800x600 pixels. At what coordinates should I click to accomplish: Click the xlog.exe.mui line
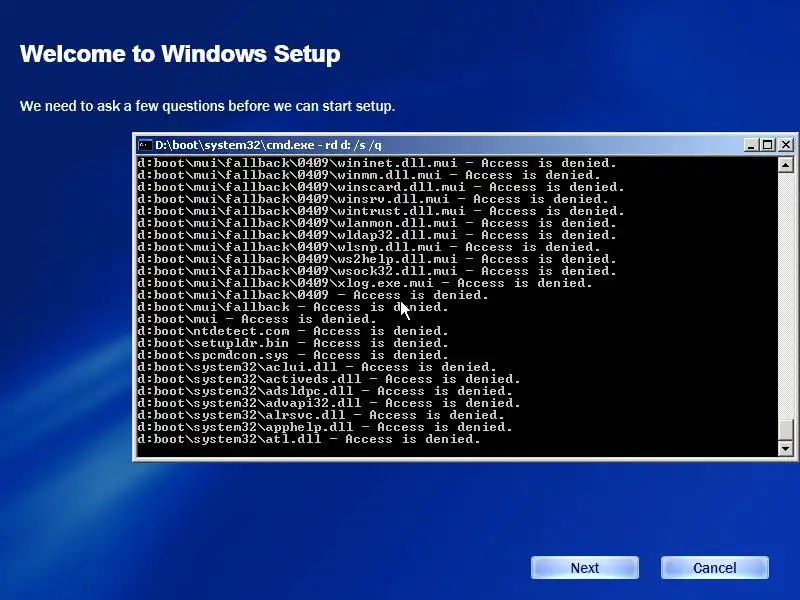point(365,283)
